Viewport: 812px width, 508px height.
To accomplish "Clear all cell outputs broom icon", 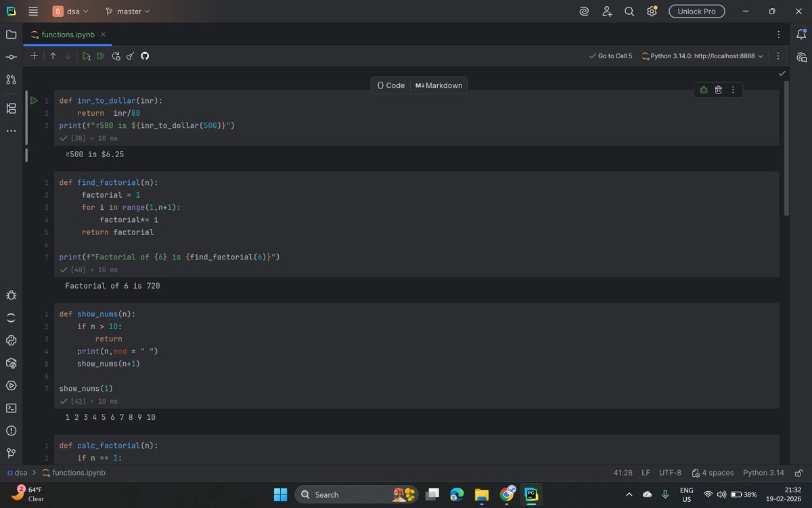I will click(x=130, y=56).
